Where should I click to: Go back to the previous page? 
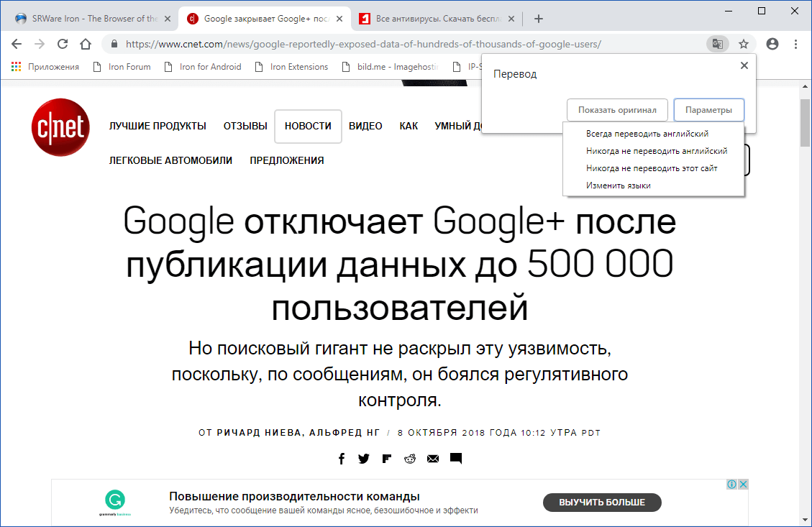[x=17, y=44]
